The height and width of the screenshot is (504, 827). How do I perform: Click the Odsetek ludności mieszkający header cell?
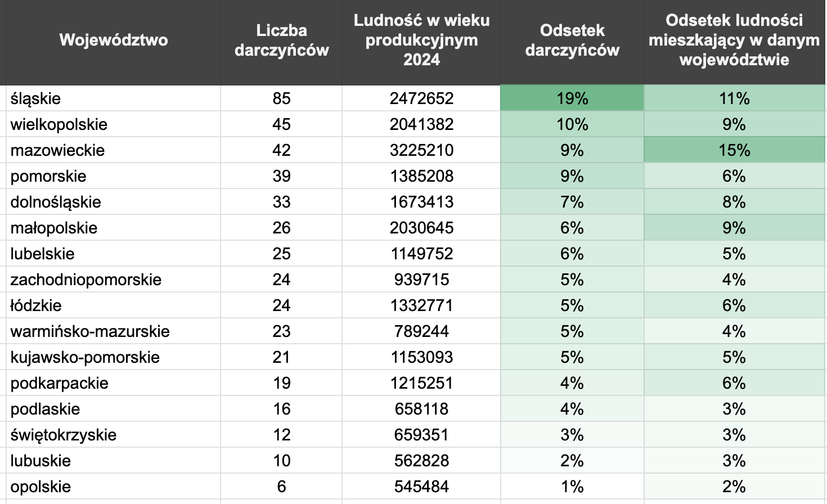click(x=734, y=40)
